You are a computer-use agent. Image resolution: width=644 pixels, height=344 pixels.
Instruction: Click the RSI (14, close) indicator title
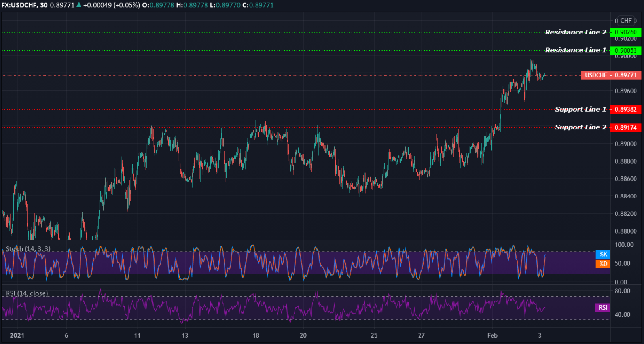27,293
